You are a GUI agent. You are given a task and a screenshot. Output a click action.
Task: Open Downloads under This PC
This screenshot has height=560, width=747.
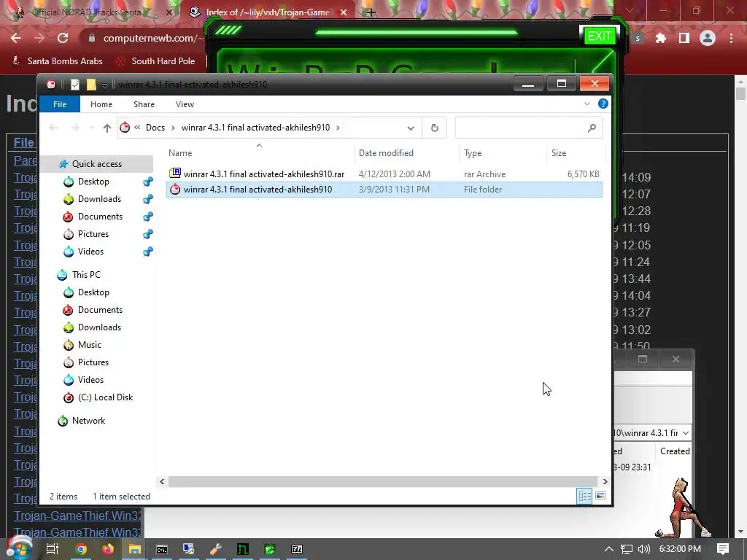(x=99, y=327)
